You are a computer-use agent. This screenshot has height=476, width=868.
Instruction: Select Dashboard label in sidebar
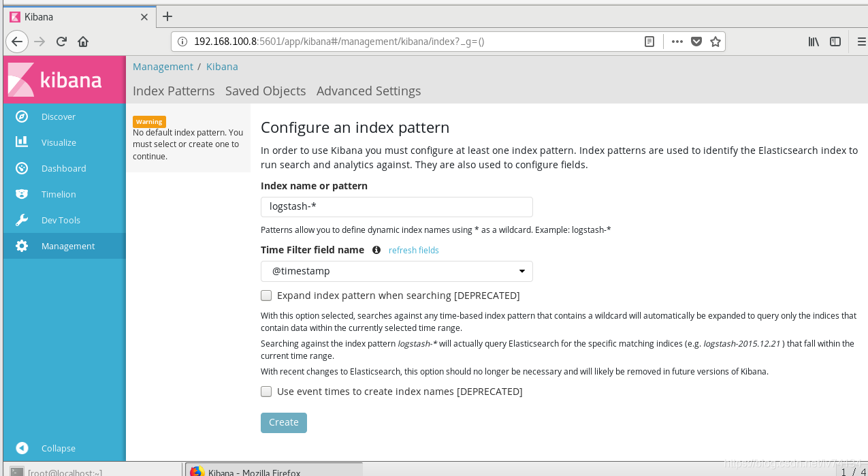coord(63,168)
